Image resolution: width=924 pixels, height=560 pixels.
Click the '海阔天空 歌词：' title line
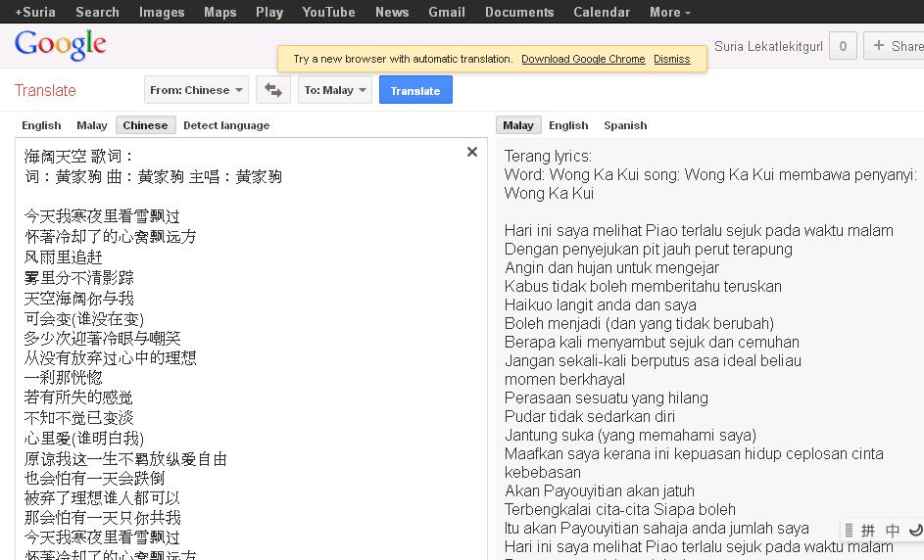(79, 156)
